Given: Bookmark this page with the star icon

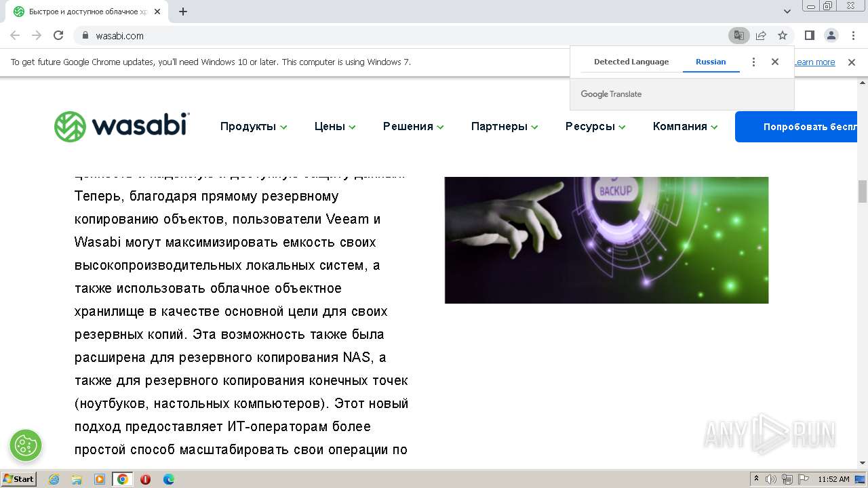Looking at the screenshot, I should click(783, 35).
